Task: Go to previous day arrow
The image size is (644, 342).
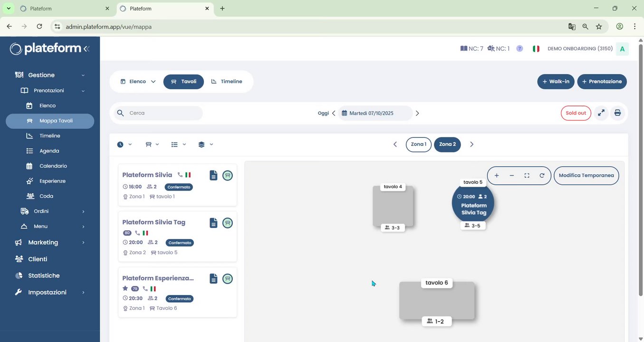Action: (334, 113)
